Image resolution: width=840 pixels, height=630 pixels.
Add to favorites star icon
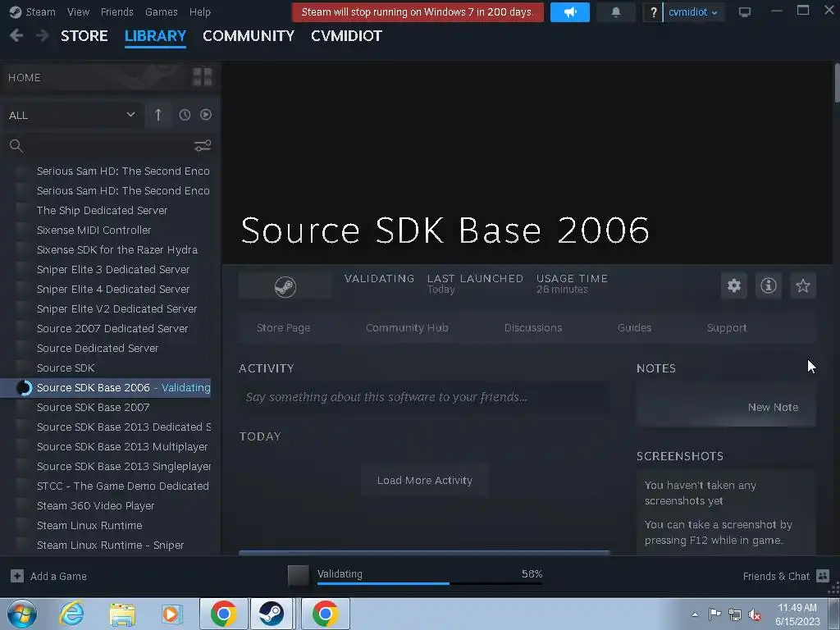[x=802, y=285]
